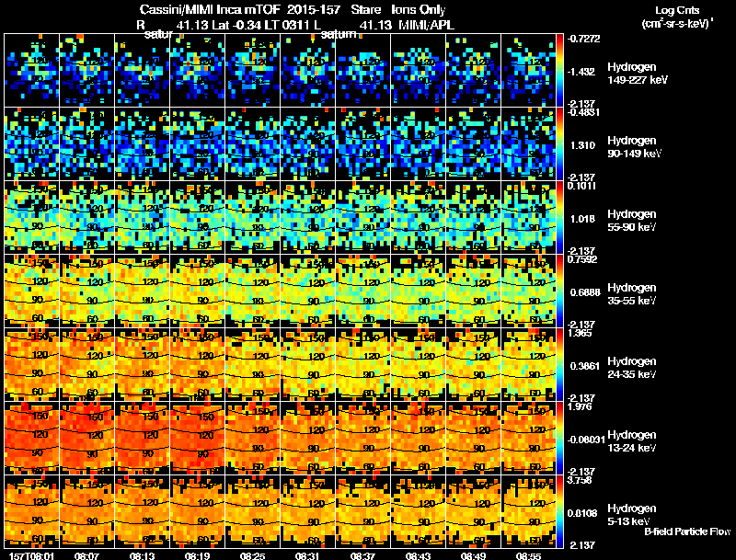Select the 149-227 keV image panel at 08:37

point(362,71)
